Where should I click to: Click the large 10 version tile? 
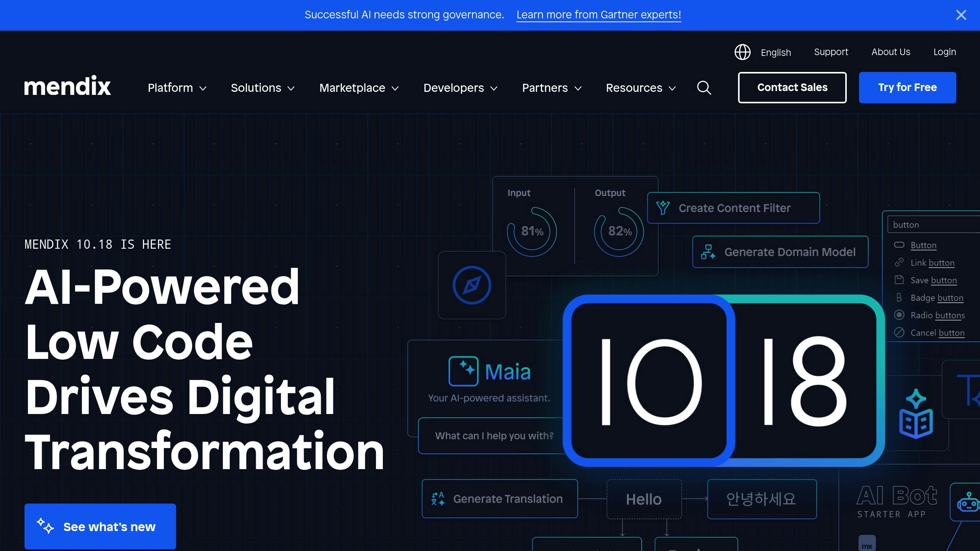click(x=649, y=381)
